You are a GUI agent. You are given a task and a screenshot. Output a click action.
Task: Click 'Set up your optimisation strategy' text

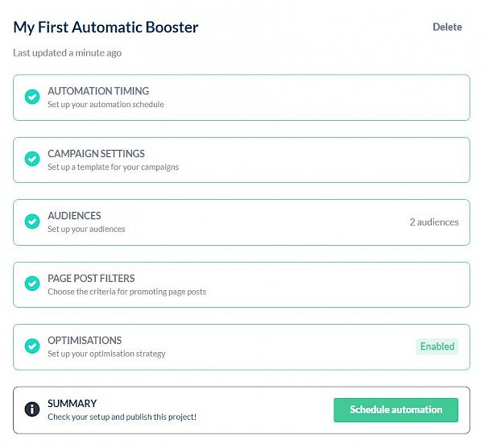[106, 354]
